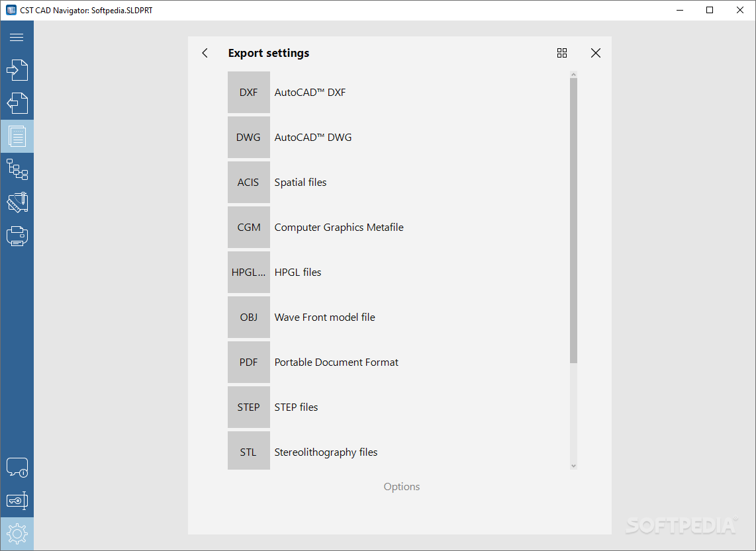Select the PDF format tile

[x=249, y=362]
